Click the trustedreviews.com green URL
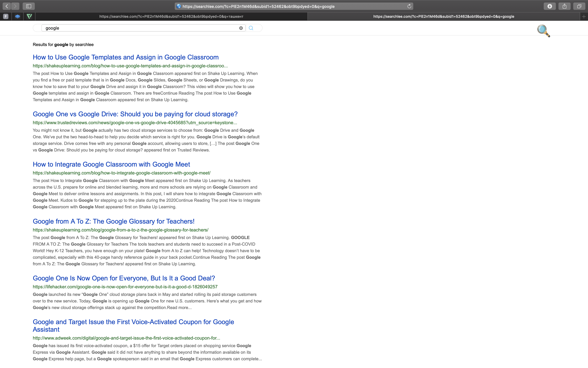Image resolution: width=588 pixels, height=368 pixels. 135,123
